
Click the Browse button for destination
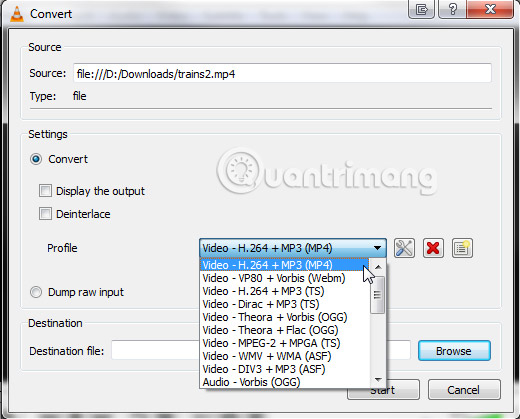click(454, 351)
